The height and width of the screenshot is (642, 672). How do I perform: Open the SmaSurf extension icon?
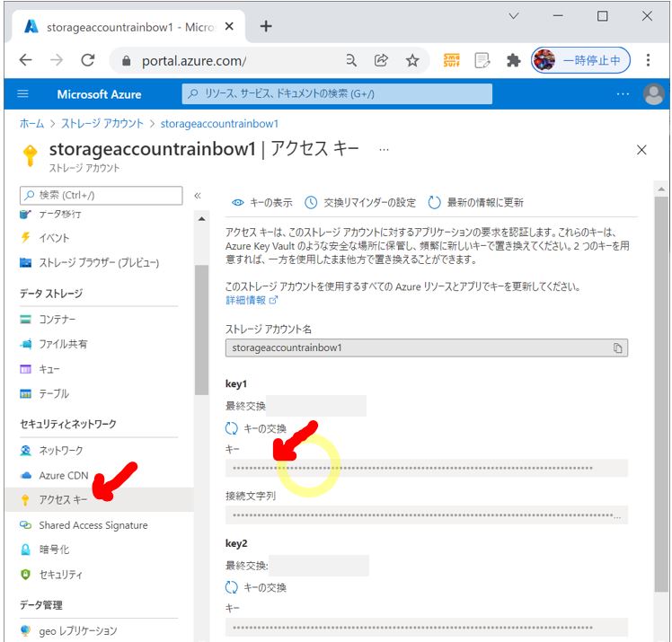(451, 60)
